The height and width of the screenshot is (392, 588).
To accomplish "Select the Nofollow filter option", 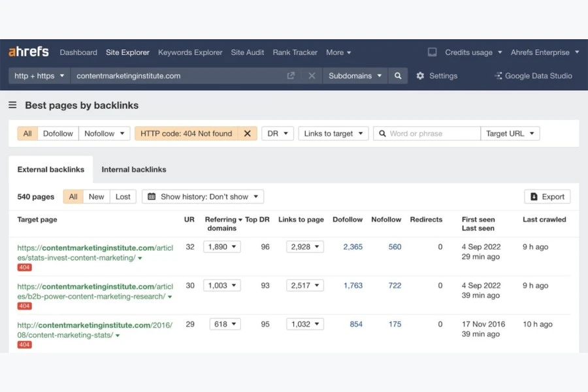I will point(104,133).
